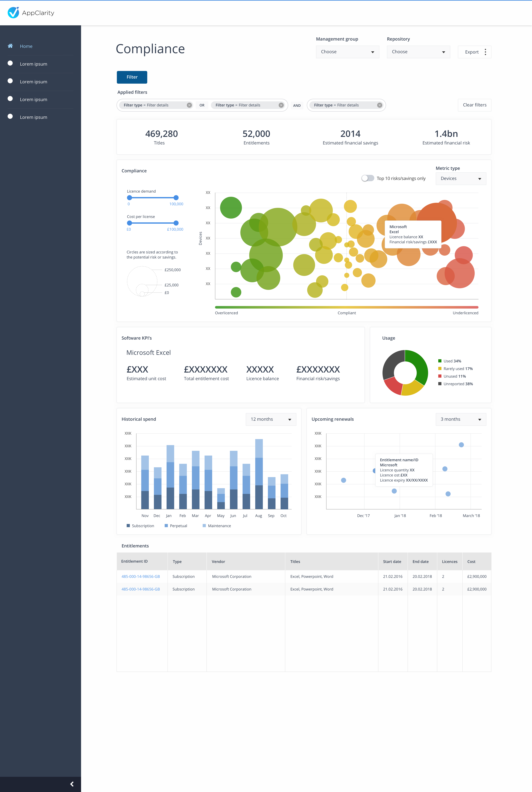The image size is (532, 792).
Task: Click the AppClarity logo icon
Action: point(13,13)
